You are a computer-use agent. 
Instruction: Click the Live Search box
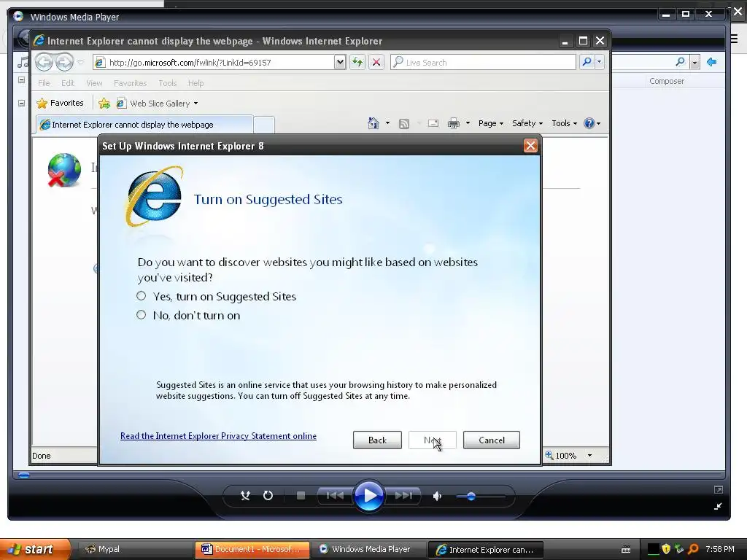pos(483,63)
